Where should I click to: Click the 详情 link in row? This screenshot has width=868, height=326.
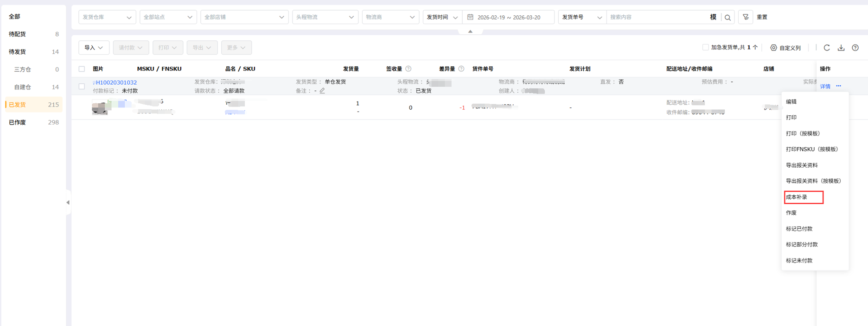pos(825,87)
